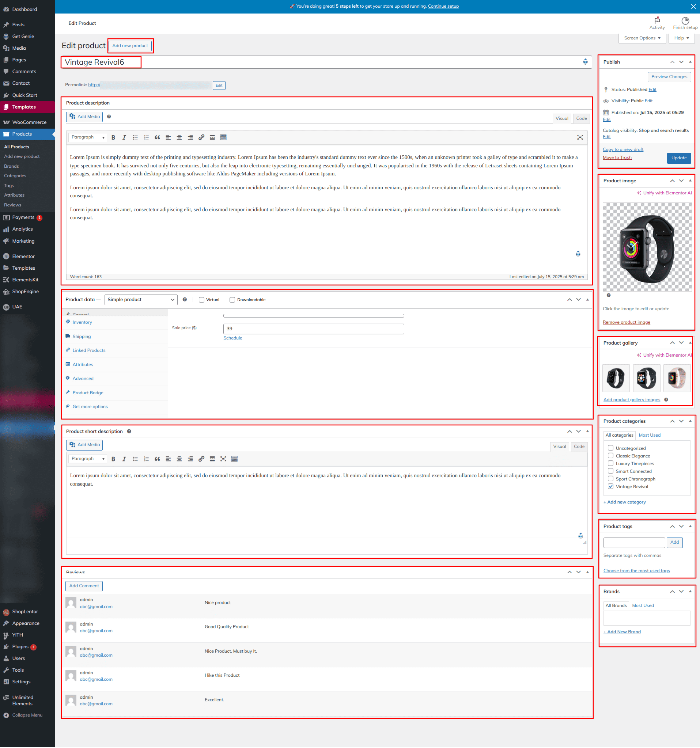Click Add product gallery images link
The height and width of the screenshot is (748, 700).
coord(632,400)
